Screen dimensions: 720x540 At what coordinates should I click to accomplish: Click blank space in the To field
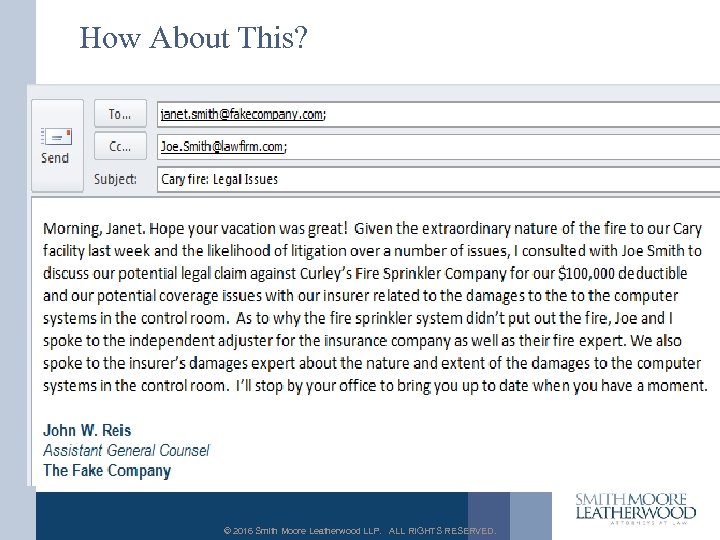(520, 114)
